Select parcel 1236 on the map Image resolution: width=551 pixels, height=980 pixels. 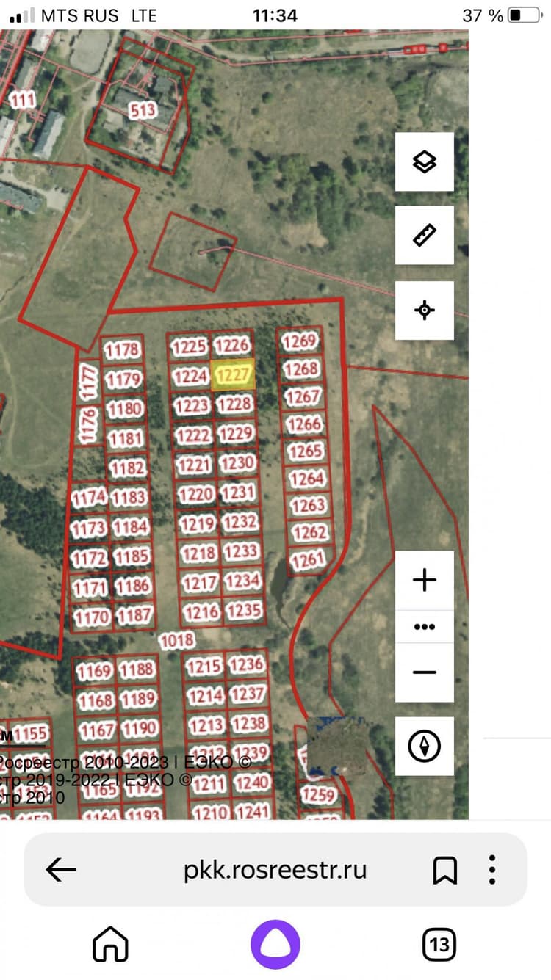point(247,664)
